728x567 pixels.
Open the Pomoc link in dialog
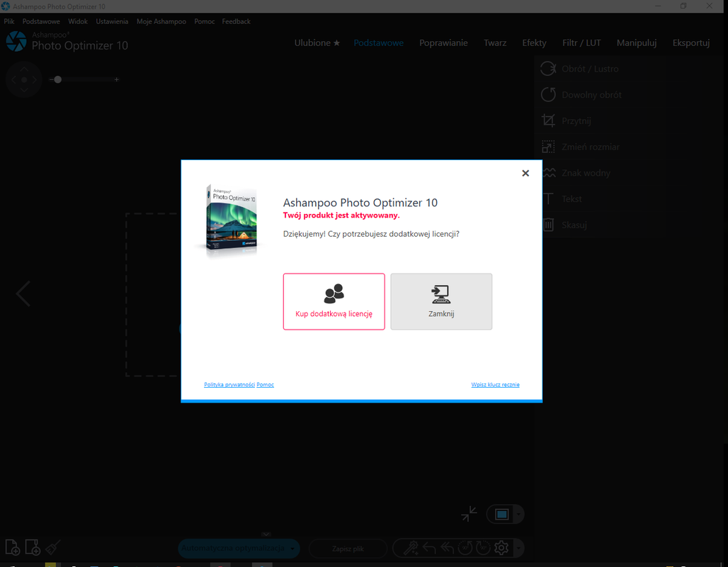click(265, 384)
